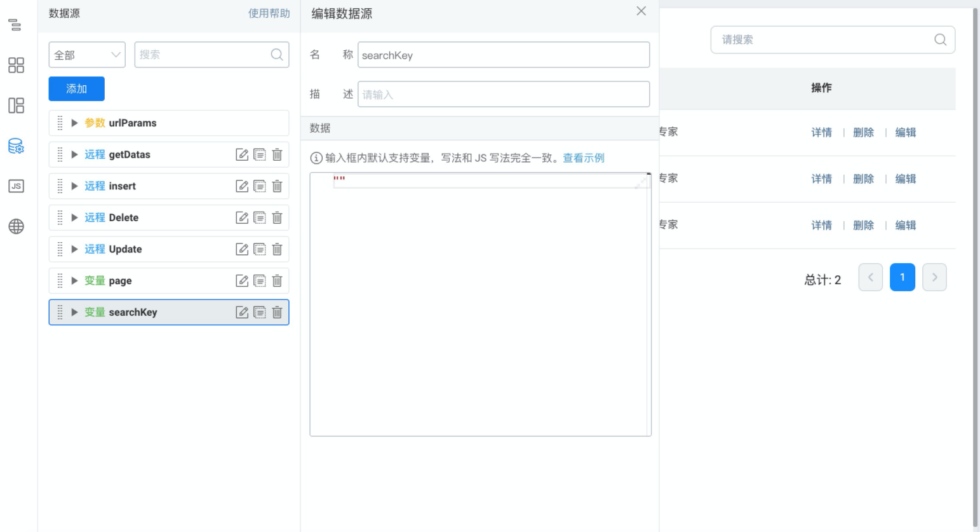Expand the Update item
This screenshot has height=532, width=980.
pyautogui.click(x=74, y=249)
